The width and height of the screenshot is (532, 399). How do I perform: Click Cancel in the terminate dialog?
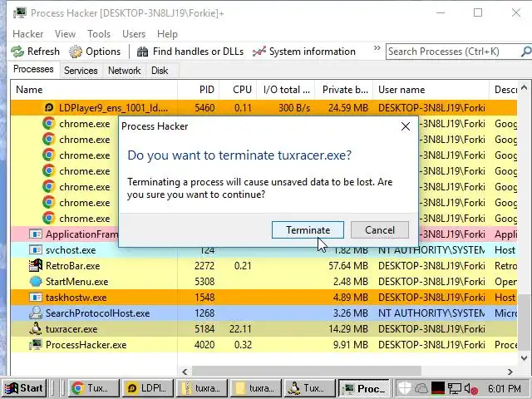pos(380,230)
